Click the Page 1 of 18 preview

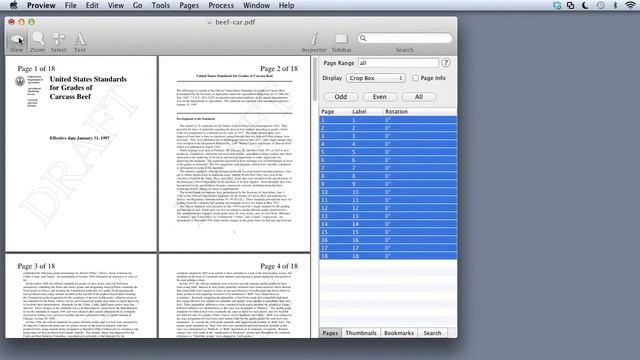[x=81, y=154]
